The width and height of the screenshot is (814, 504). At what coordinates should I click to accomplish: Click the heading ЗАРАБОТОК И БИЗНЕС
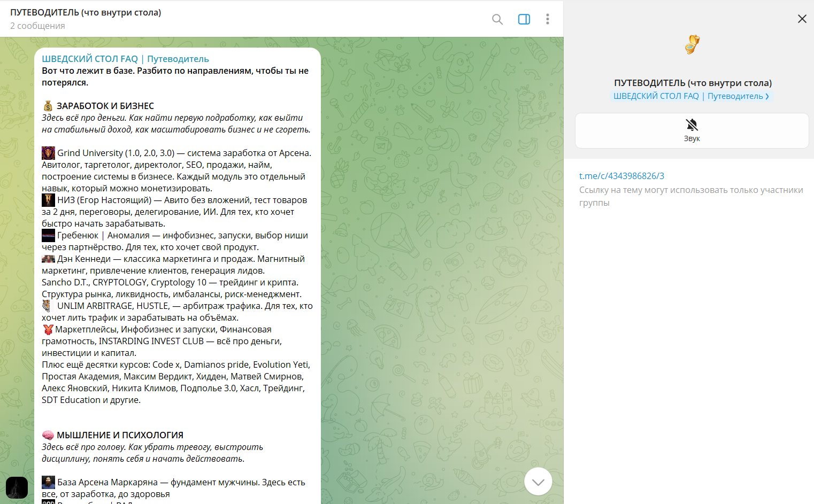pos(105,106)
